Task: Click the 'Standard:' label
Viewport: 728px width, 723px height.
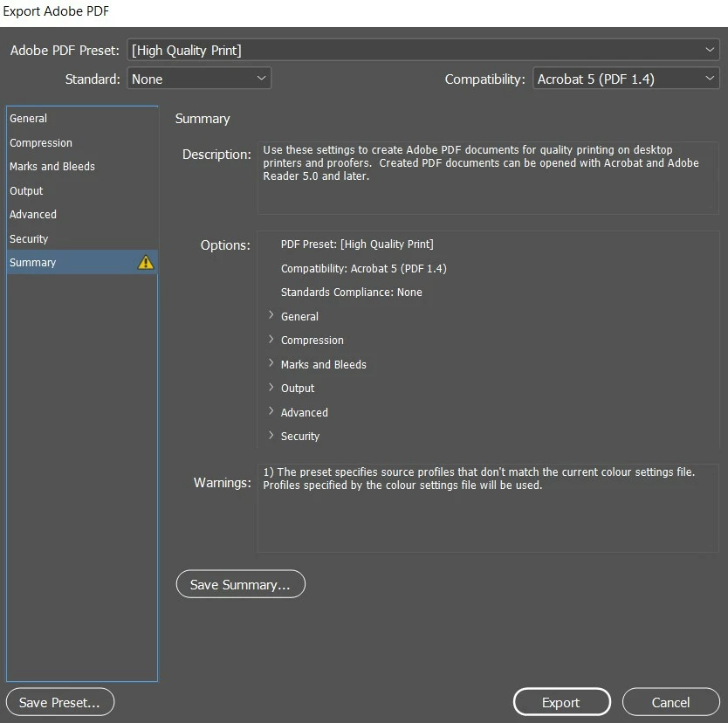Action: pos(93,79)
